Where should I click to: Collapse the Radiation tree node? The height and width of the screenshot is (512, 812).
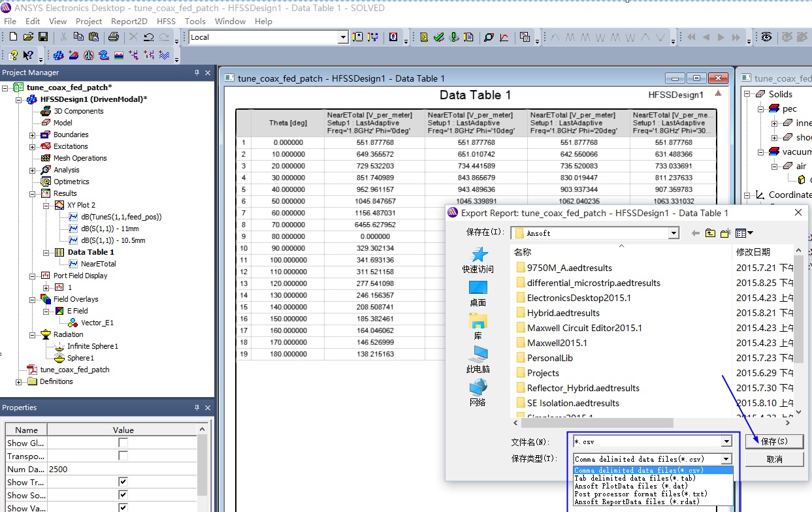(33, 334)
